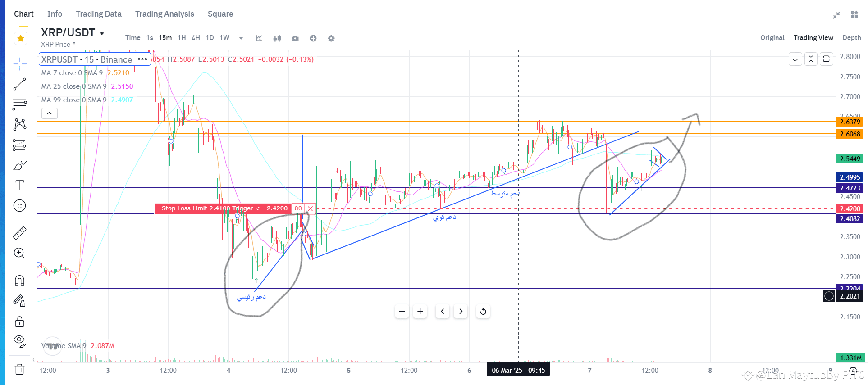
Task: Switch to Depth chart view
Action: coord(851,38)
